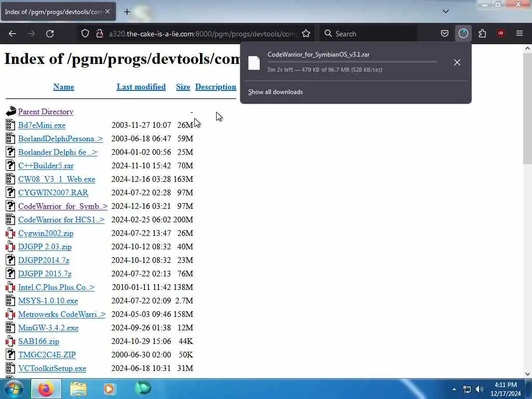Download Cygwin2002.zip
The width and height of the screenshot is (532, 399).
point(46,233)
